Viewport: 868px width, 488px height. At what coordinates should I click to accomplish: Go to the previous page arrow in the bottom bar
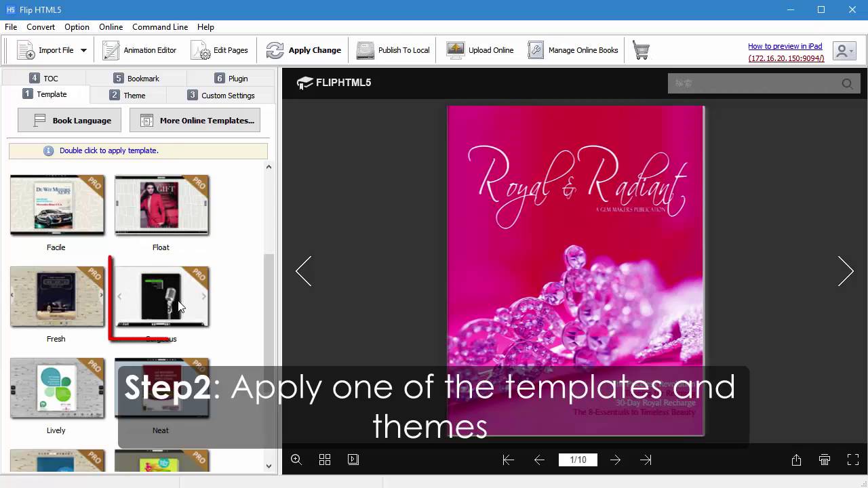coord(540,460)
